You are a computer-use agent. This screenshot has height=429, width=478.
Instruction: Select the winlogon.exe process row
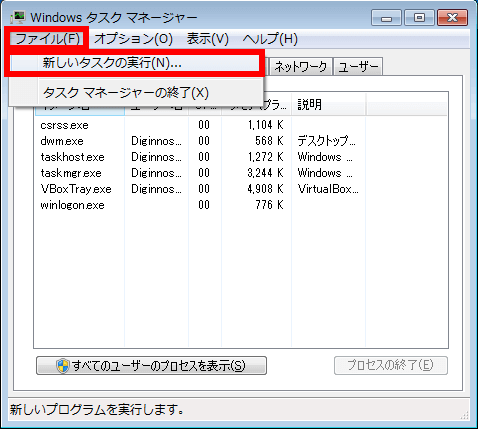(241, 205)
